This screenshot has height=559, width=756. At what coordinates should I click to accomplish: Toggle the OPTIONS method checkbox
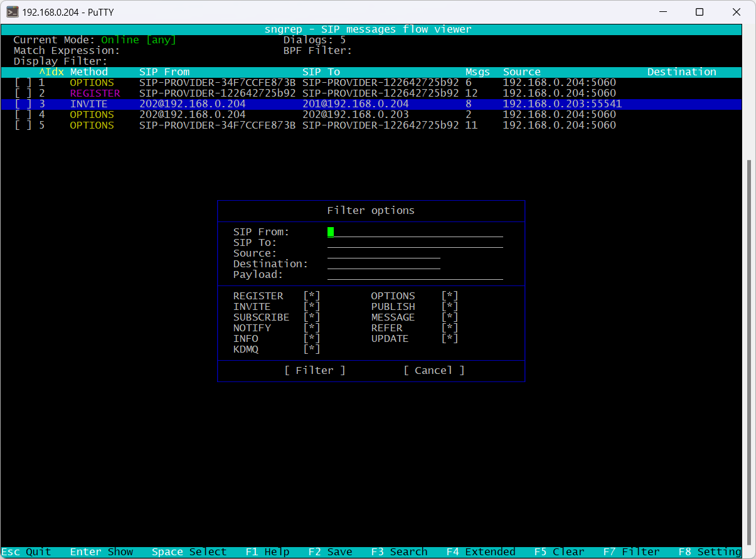pyautogui.click(x=450, y=296)
